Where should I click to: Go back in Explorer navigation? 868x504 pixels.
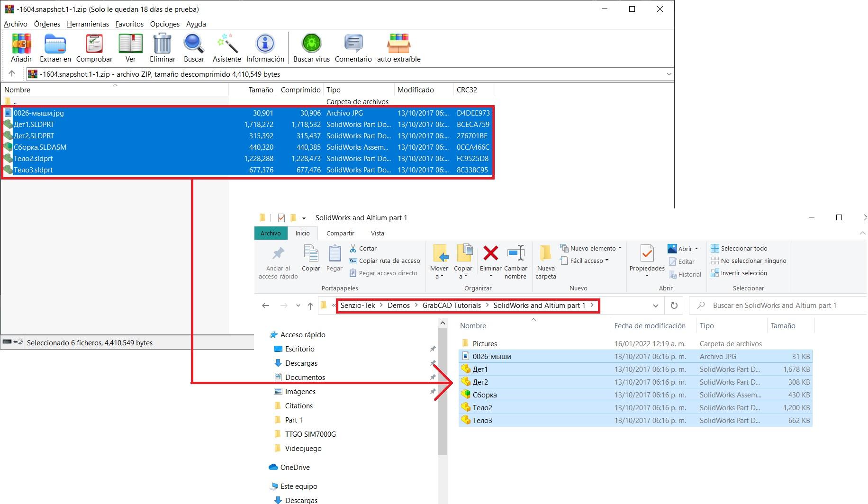tap(266, 306)
